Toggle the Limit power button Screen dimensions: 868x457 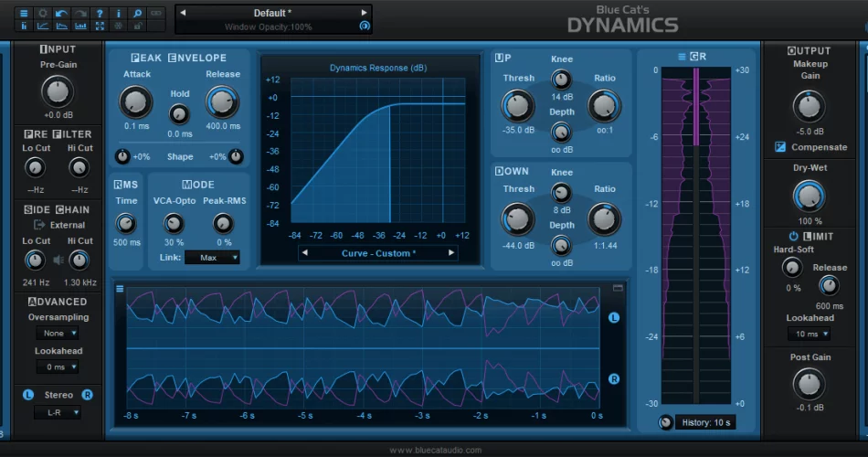793,236
